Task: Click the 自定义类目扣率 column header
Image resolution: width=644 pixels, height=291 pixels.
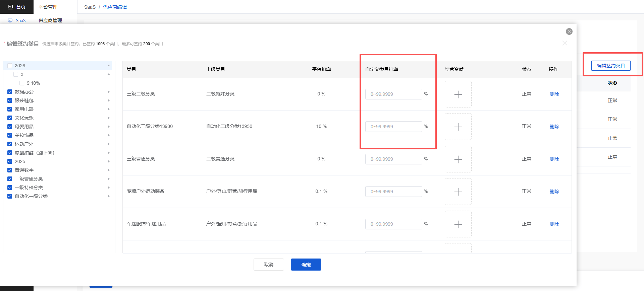Action: point(382,69)
